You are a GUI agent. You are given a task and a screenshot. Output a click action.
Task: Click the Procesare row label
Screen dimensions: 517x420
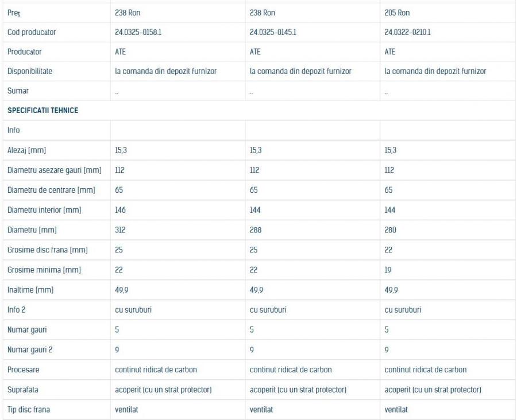pyautogui.click(x=24, y=370)
